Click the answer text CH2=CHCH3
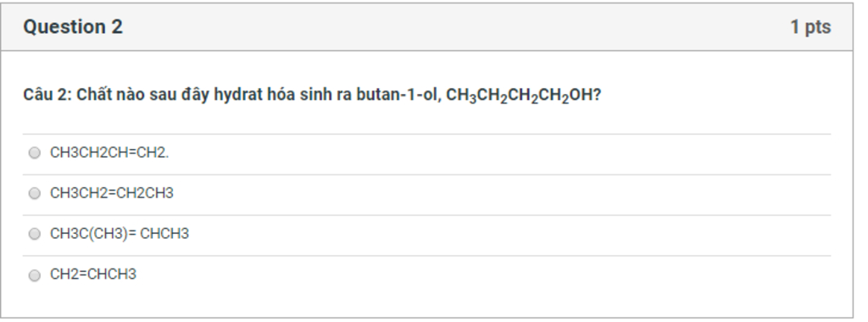 pos(92,275)
